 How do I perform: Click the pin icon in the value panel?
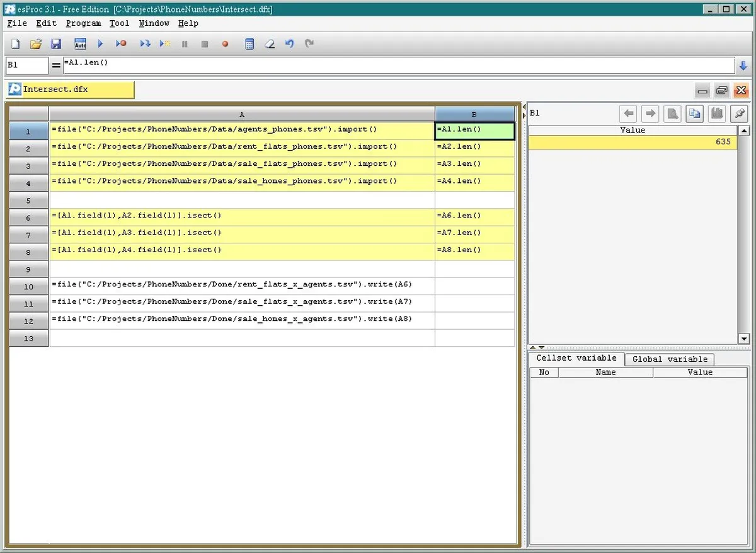pyautogui.click(x=739, y=114)
